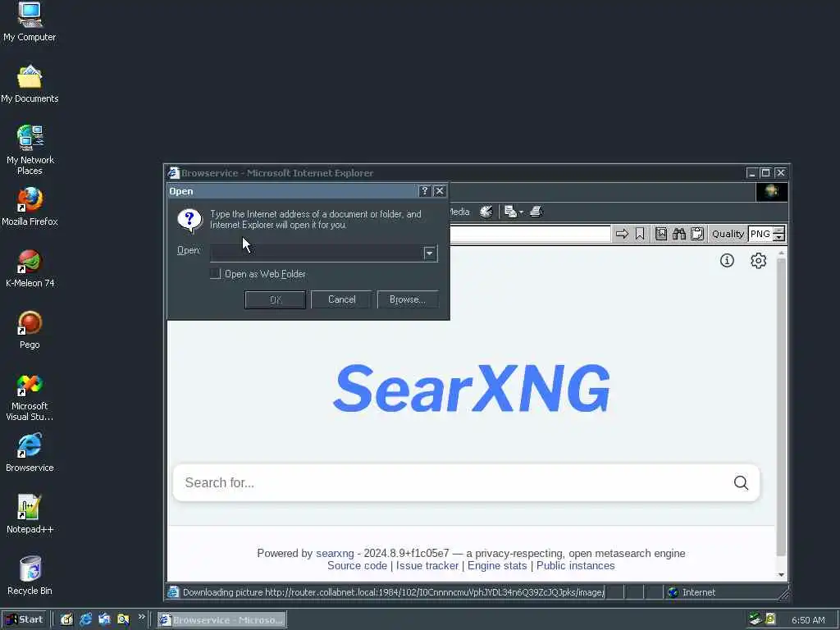Select Microsoft Visual Studio shortcut
This screenshot has height=630, width=840.
[30, 397]
